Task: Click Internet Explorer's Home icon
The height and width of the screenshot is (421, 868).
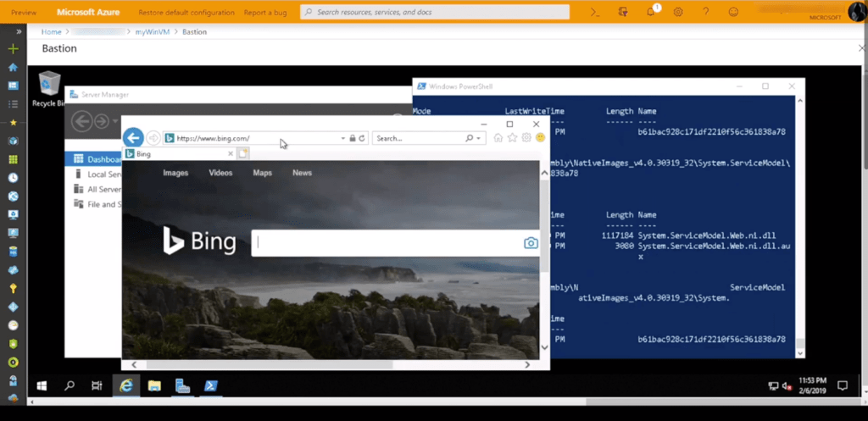Action: 498,138
